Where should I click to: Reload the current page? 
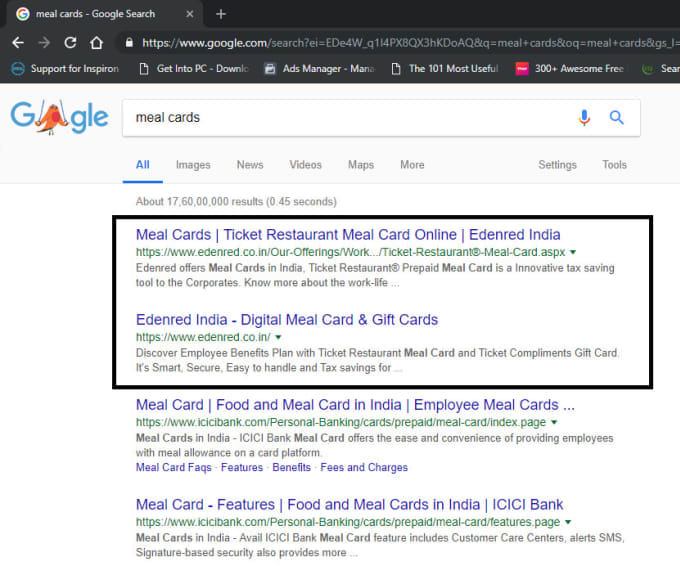tap(70, 43)
